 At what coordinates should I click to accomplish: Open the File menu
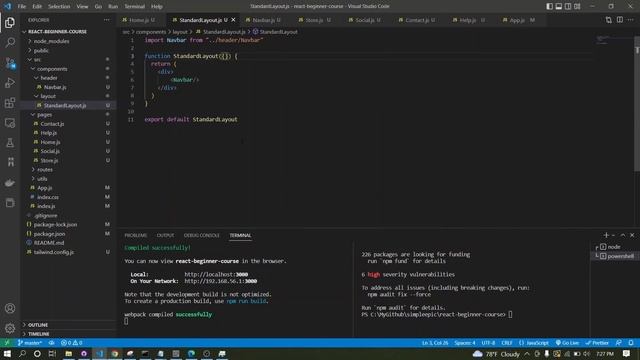coord(22,6)
